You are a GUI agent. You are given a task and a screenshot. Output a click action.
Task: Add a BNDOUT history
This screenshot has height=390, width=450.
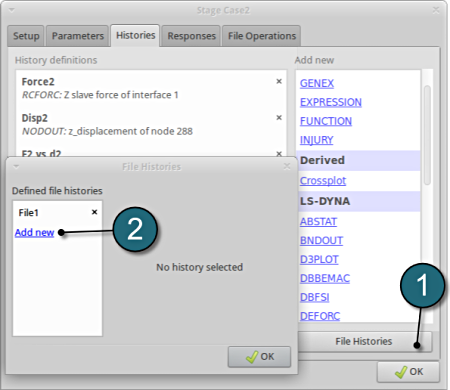(x=321, y=241)
